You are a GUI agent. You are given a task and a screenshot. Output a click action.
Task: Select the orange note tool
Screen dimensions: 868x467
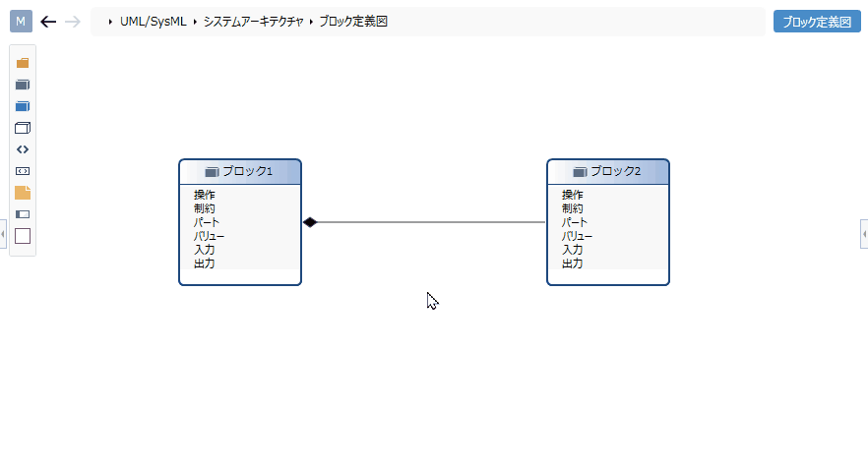pos(23,193)
